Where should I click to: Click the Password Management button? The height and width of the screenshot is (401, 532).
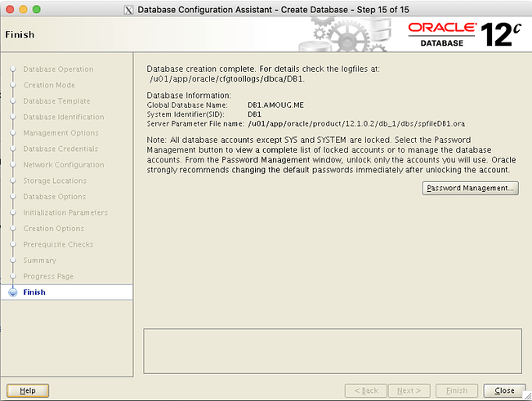tap(470, 188)
